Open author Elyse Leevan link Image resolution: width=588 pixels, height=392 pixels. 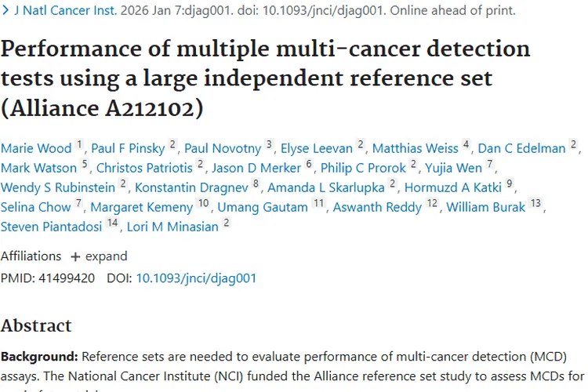click(x=317, y=148)
